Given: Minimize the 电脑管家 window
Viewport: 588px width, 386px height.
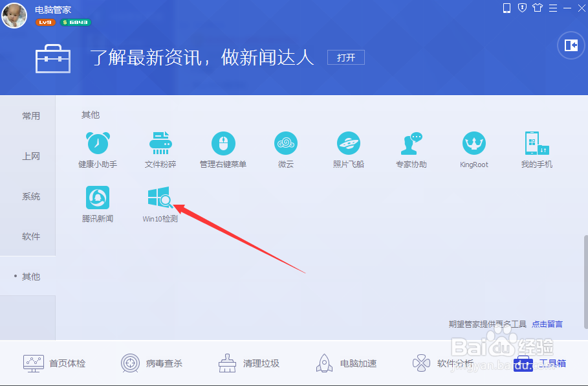Looking at the screenshot, I should click(x=567, y=8).
